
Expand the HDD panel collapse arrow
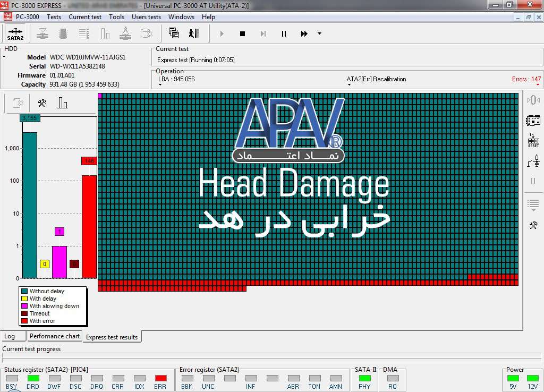(x=4, y=56)
